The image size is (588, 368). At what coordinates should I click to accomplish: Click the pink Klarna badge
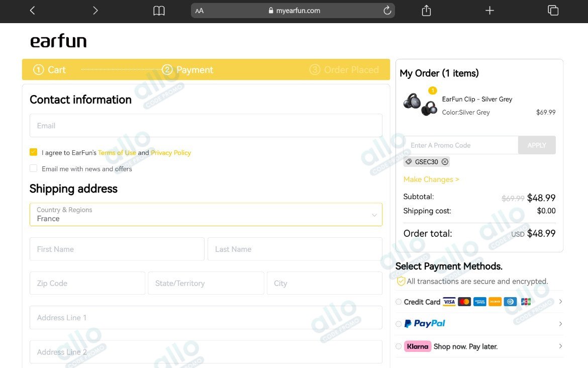click(x=417, y=346)
